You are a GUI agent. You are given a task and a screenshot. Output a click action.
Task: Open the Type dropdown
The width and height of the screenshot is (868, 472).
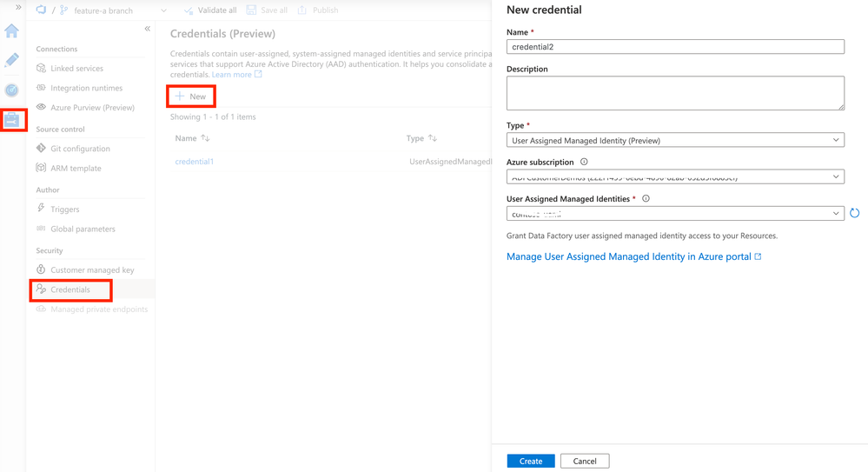pyautogui.click(x=675, y=140)
